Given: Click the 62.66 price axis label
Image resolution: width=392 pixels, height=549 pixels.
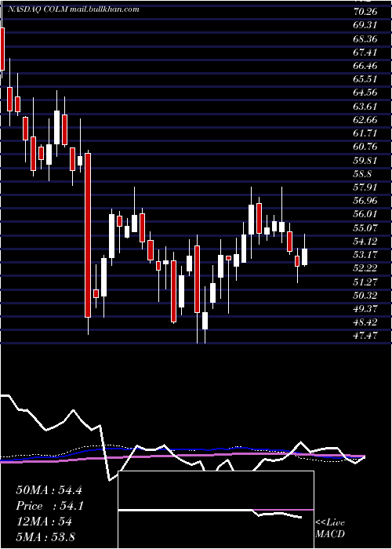Looking at the screenshot, I should tap(365, 120).
